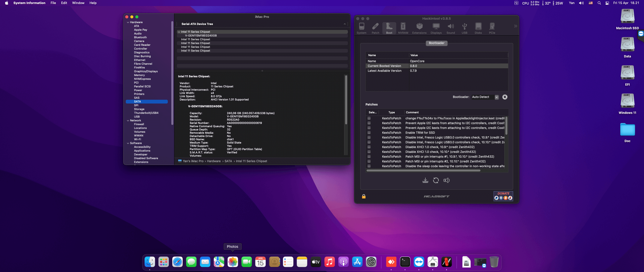
Task: Open Launchpad from the Dock
Action: [164, 262]
